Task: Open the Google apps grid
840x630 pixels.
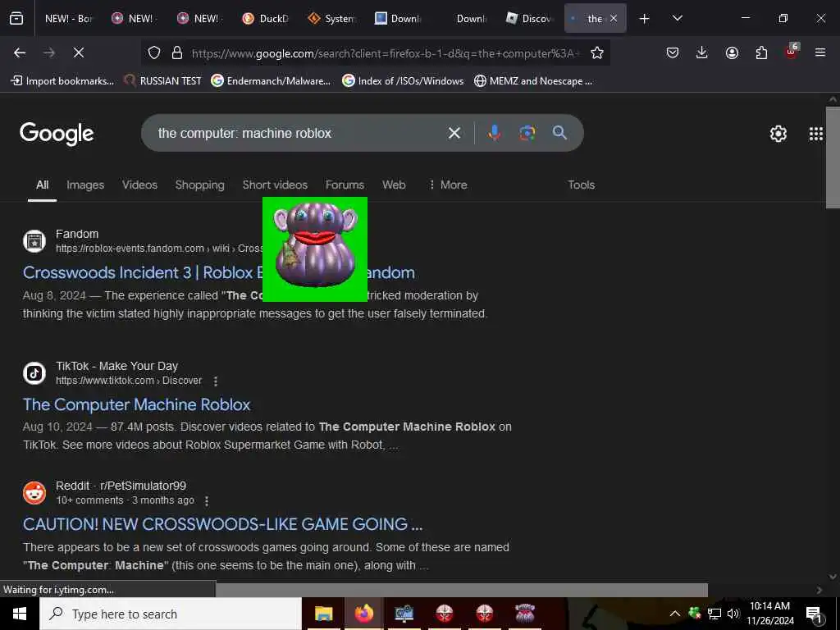Action: [816, 134]
